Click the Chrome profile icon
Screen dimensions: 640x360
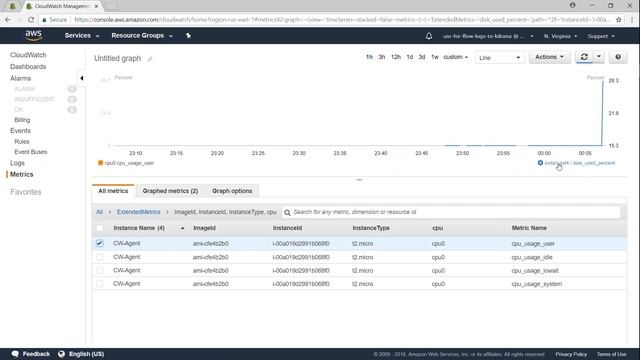[x=573, y=5]
